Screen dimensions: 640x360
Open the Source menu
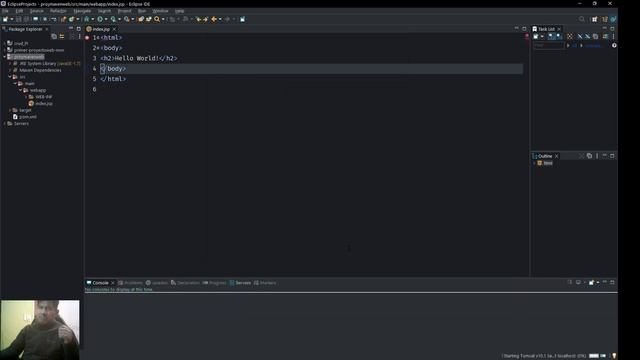pyautogui.click(x=36, y=11)
